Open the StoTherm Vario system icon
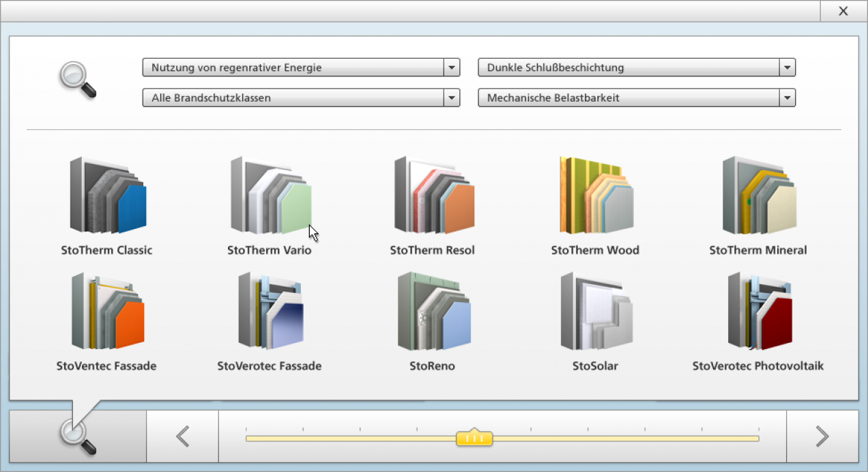Screen dimensions: 868x472 click(x=271, y=195)
